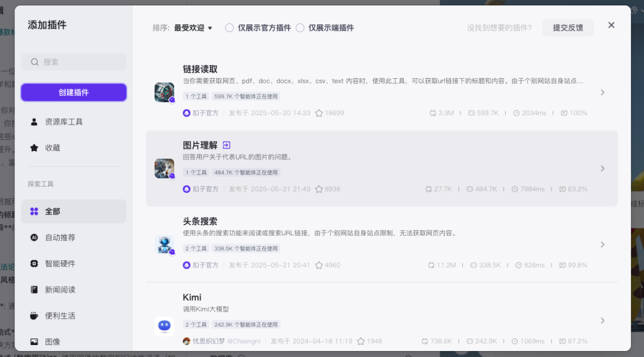
Task: Open the 最受欢迎 sort dropdown
Action: coord(193,28)
